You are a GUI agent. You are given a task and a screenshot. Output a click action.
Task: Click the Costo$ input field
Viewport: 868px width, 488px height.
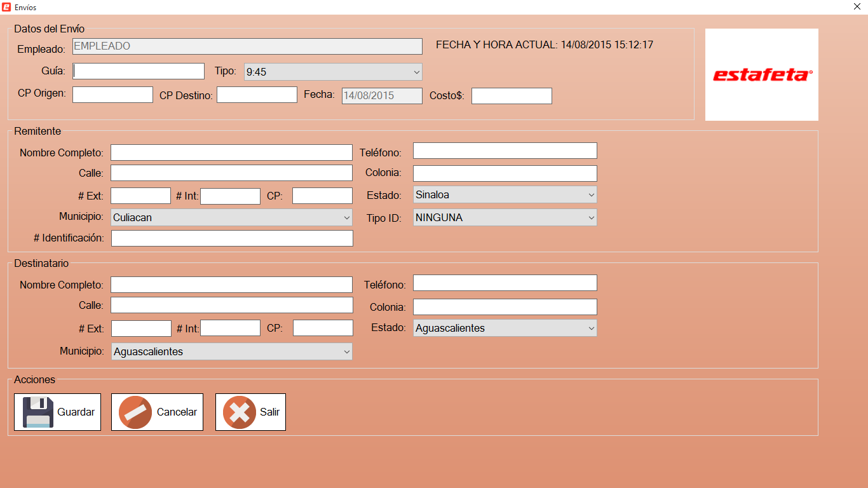[x=512, y=96]
